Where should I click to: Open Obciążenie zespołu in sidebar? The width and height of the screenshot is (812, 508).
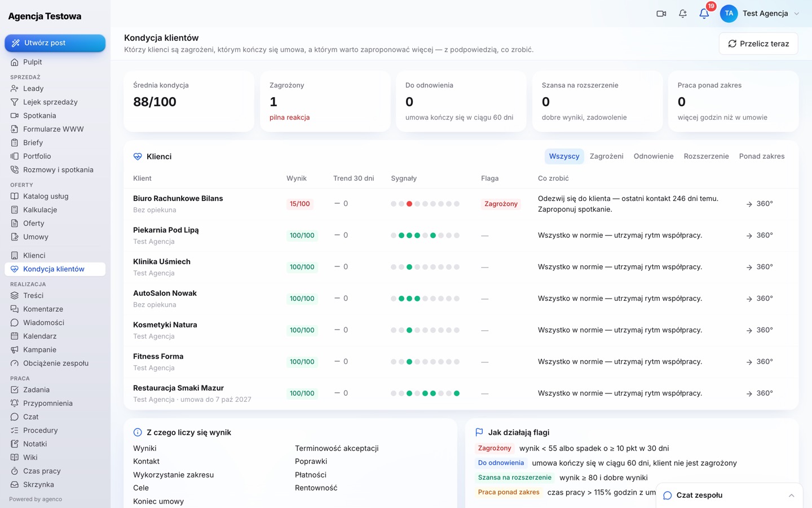click(x=55, y=364)
